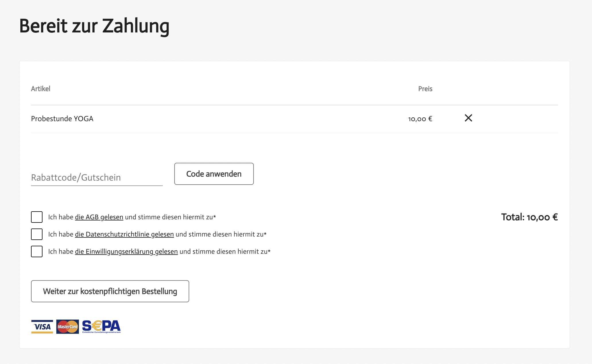Click the 'Total: 10,00 €' amount
Image resolution: width=592 pixels, height=364 pixels.
(x=529, y=217)
